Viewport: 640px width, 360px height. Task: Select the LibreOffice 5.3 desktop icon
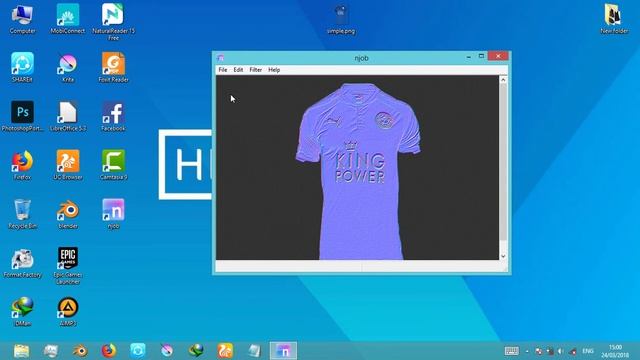point(68,116)
